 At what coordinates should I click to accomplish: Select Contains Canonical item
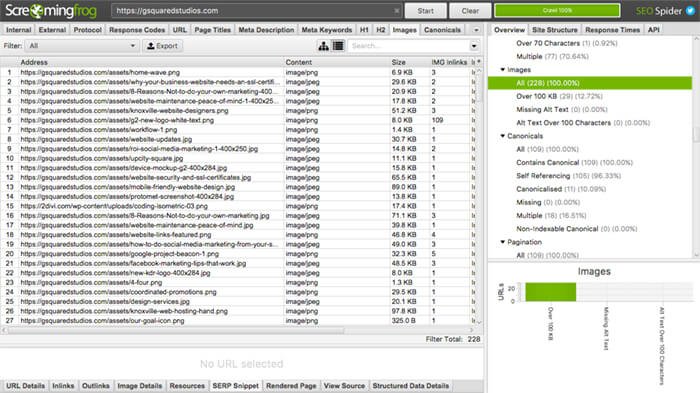575,163
